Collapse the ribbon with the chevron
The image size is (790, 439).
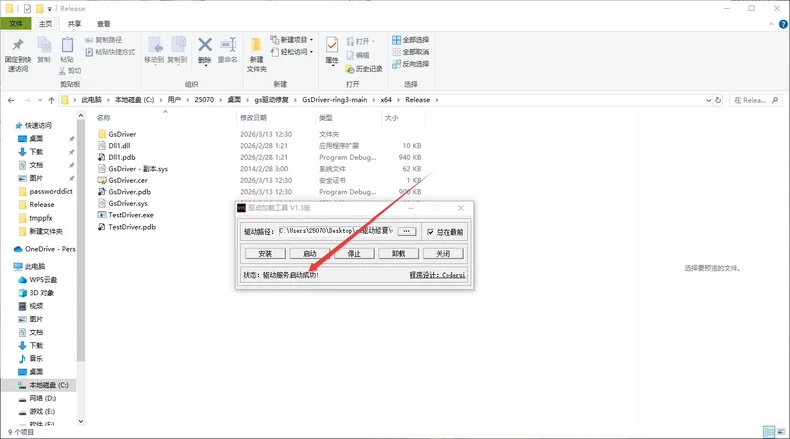tap(771, 24)
